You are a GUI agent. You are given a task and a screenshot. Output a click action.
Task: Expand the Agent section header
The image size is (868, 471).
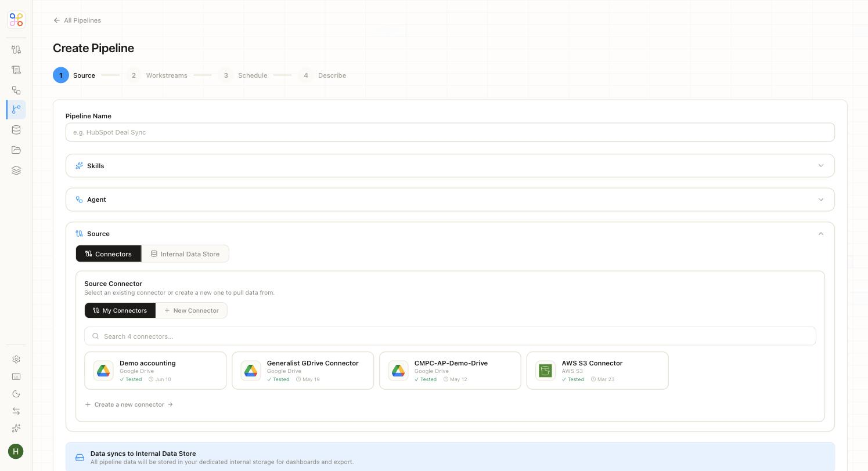(450, 200)
